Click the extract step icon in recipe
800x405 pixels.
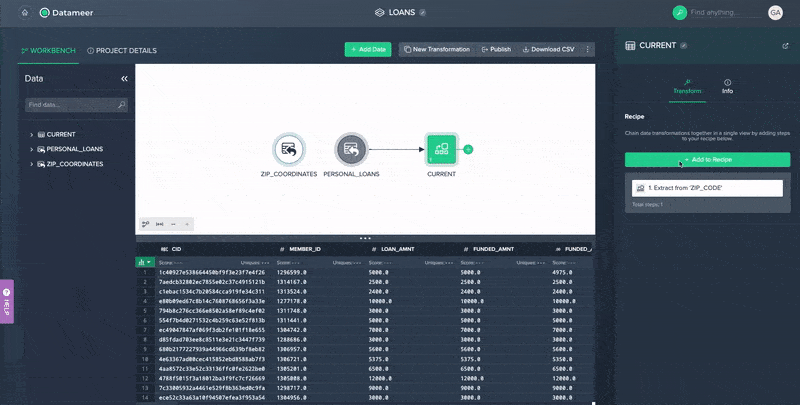pos(640,188)
